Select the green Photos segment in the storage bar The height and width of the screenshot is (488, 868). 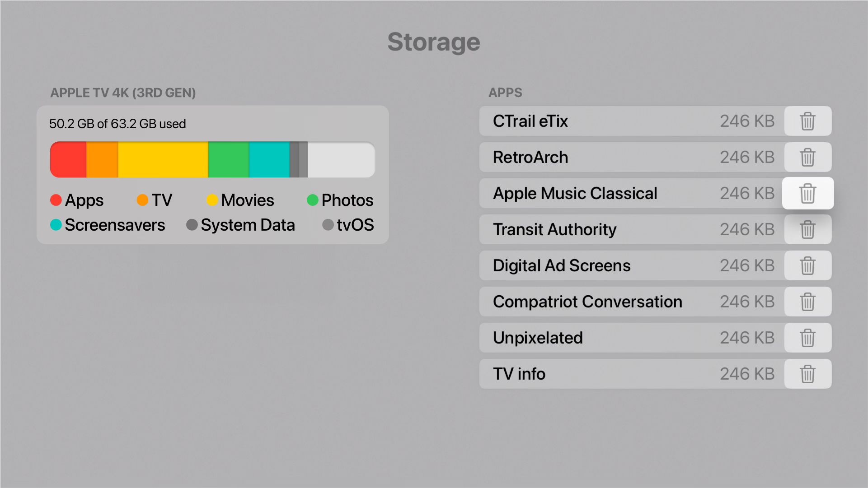click(229, 160)
